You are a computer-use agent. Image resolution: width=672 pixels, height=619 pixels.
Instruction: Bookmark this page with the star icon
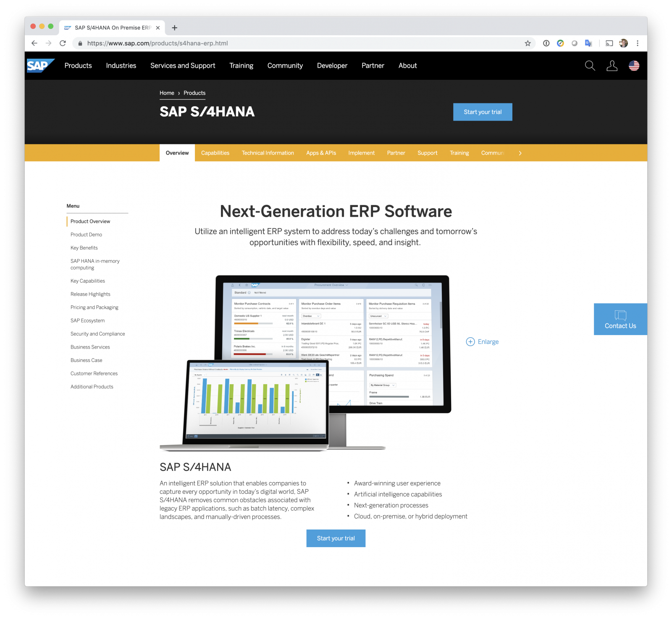pyautogui.click(x=528, y=43)
